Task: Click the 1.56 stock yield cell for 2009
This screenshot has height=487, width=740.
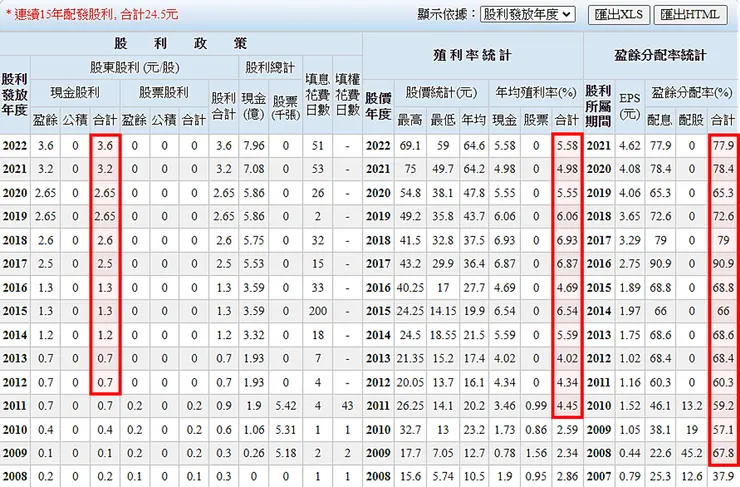Action: point(536,453)
